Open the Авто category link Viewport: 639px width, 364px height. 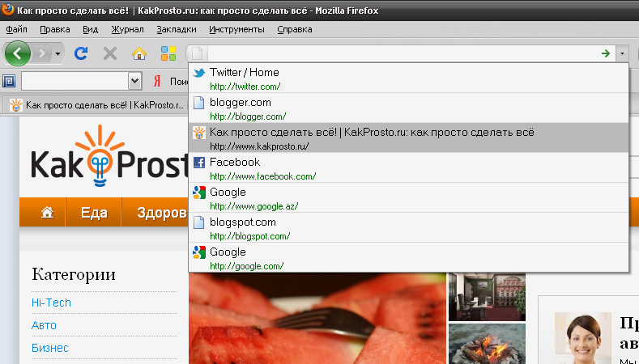tap(44, 325)
